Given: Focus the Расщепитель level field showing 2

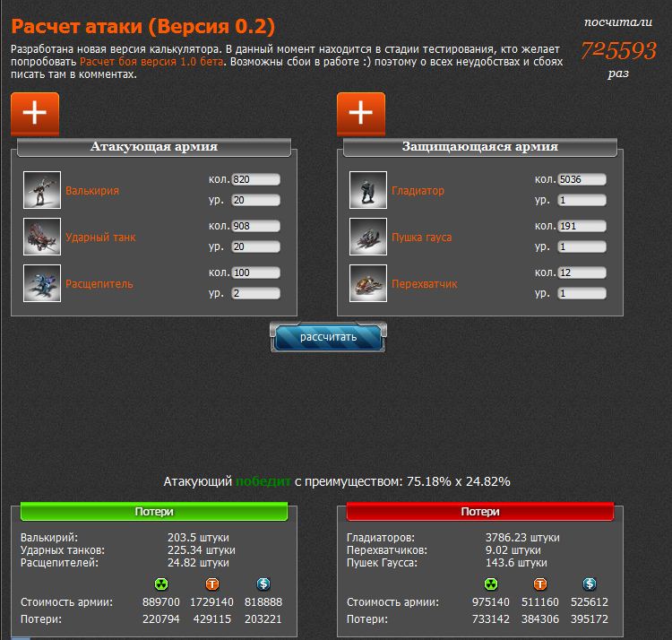Looking at the screenshot, I should click(x=256, y=293).
